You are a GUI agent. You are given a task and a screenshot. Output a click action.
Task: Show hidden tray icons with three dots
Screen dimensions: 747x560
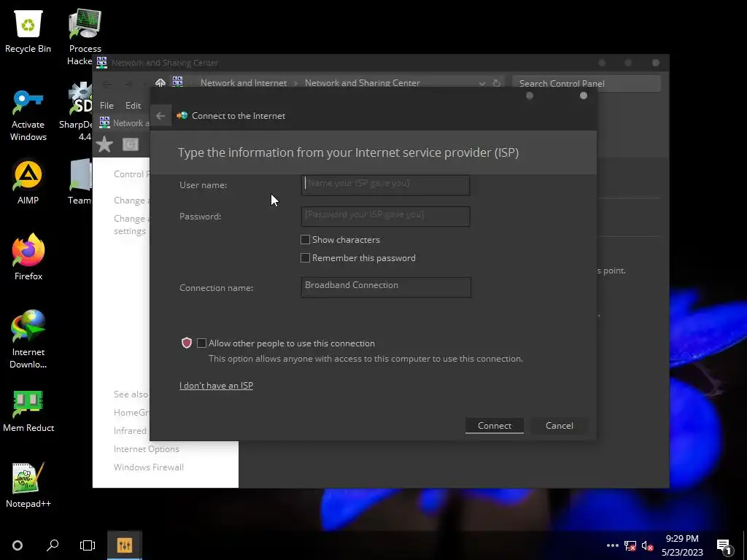click(613, 545)
